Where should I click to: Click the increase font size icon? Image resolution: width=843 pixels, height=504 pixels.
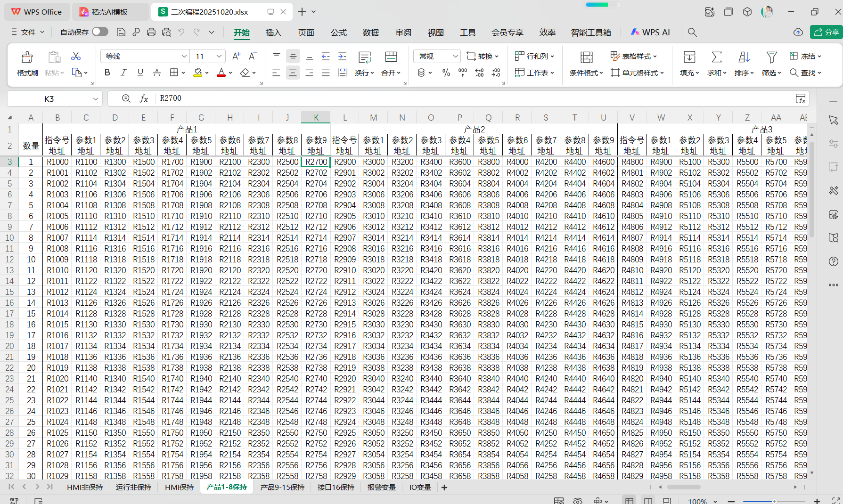coord(236,57)
